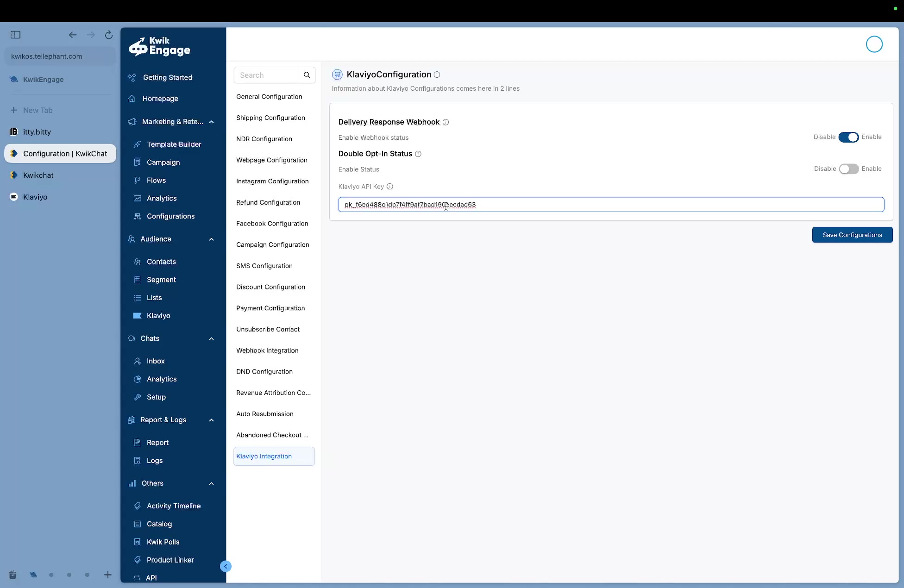Image resolution: width=904 pixels, height=588 pixels.
Task: Click the info icon beside KlaviyoConfiguration title
Action: tap(437, 75)
